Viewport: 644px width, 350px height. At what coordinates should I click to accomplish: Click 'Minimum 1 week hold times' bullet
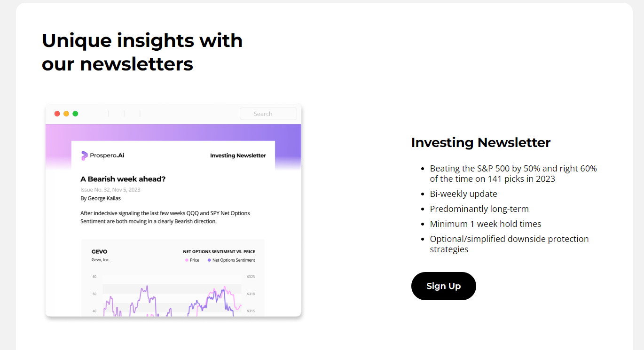coord(485,224)
